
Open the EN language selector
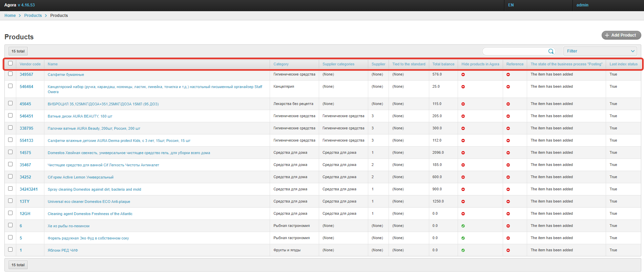click(x=511, y=5)
